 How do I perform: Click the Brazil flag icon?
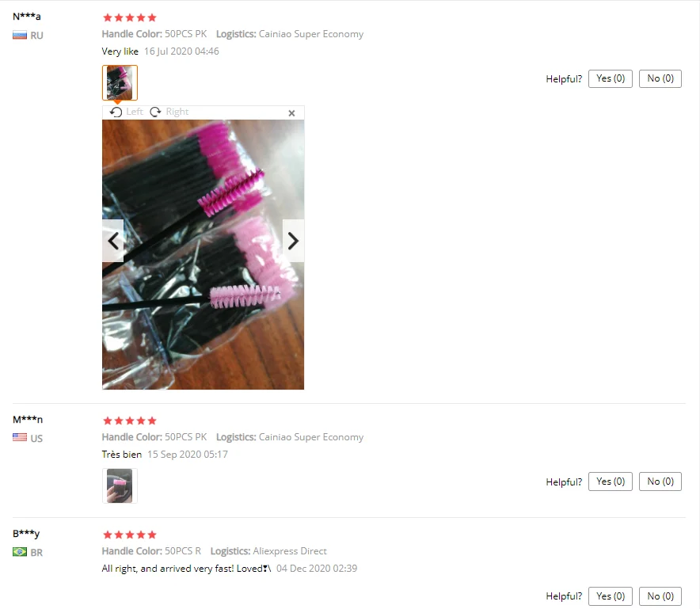(x=20, y=552)
